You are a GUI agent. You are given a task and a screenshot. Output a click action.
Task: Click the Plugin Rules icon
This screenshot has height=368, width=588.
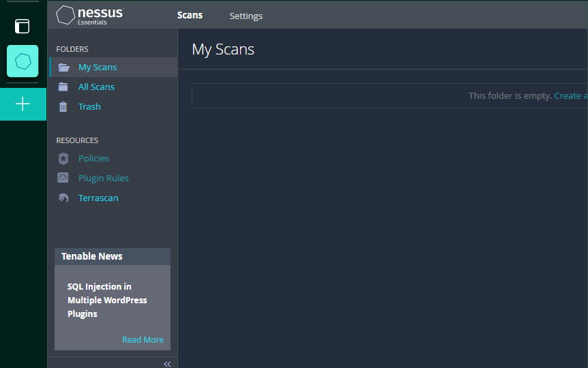(63, 178)
